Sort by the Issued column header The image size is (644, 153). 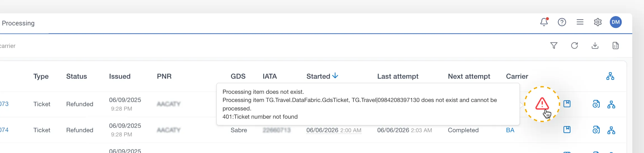pyautogui.click(x=120, y=76)
